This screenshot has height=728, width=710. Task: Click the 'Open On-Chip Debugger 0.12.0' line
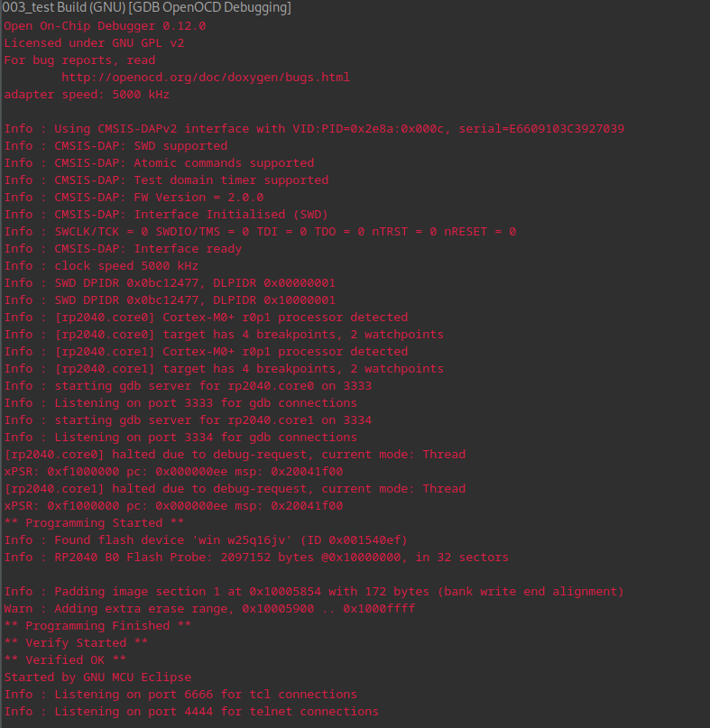pyautogui.click(x=105, y=26)
